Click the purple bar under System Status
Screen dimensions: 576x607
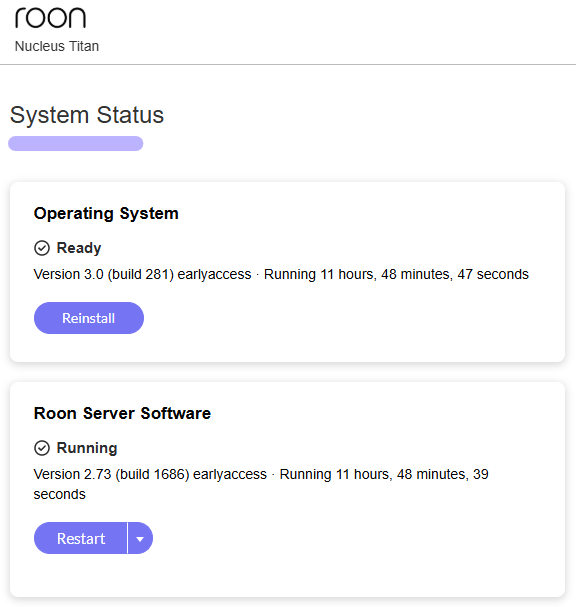pyautogui.click(x=76, y=143)
